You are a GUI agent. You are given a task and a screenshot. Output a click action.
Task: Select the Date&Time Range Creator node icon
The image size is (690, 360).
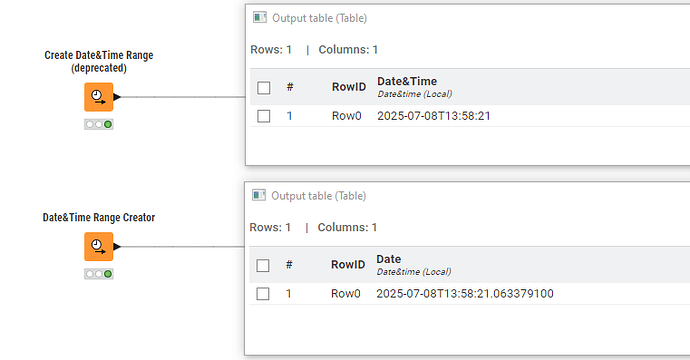click(x=99, y=247)
